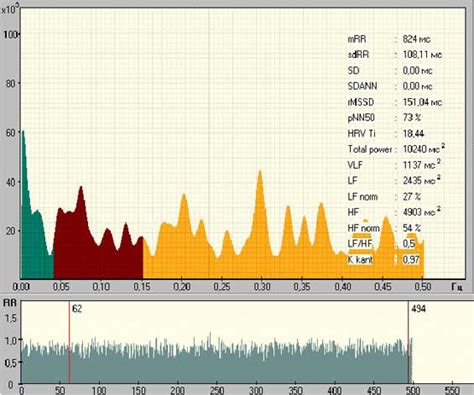Click the rMSSD value "151,04 мс"
474x395 pixels.
pos(422,102)
